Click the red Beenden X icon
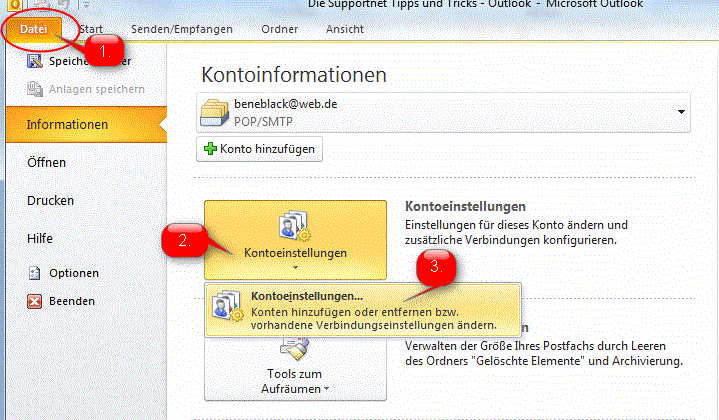The image size is (719, 420). pos(34,301)
